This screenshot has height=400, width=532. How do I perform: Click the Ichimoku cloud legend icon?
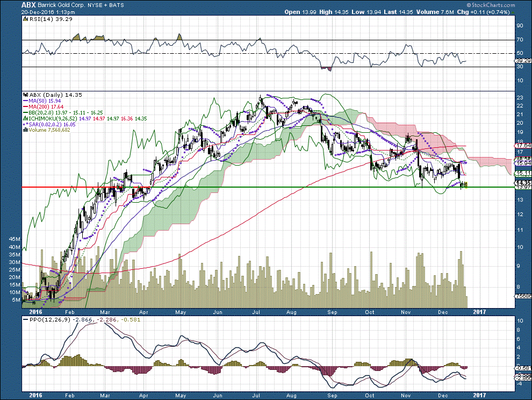pos(25,118)
